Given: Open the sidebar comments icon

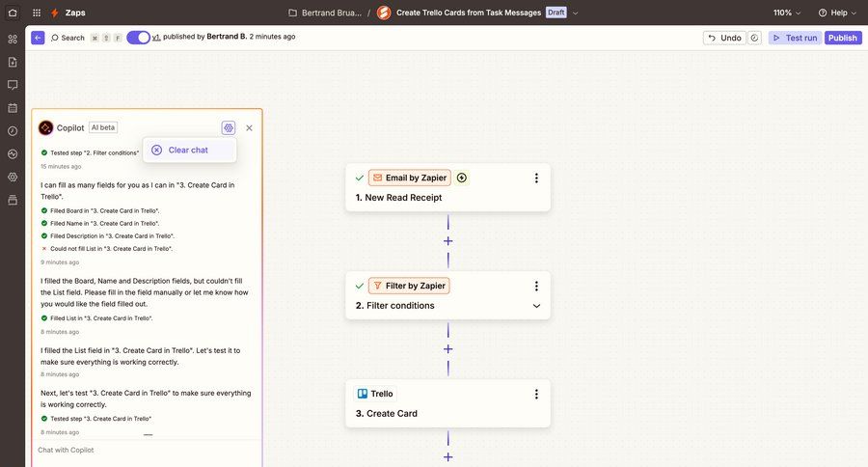Looking at the screenshot, I should tap(13, 85).
